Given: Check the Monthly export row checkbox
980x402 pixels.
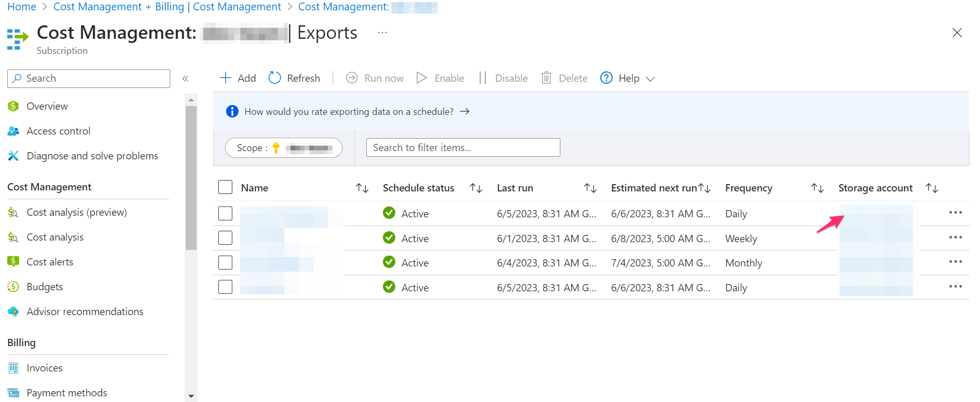Looking at the screenshot, I should tap(225, 263).
